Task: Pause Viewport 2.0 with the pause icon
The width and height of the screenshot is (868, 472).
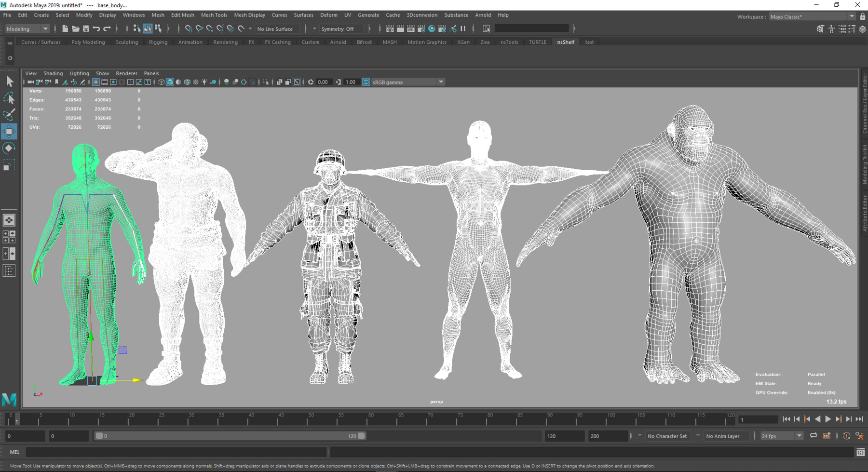Action: [463, 29]
